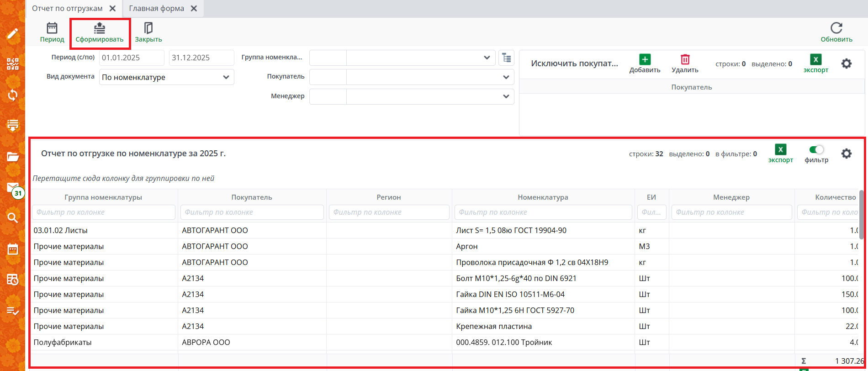This screenshot has height=371, width=868.
Task: Select the Отчет по отгрузкам tab
Action: coord(67,9)
